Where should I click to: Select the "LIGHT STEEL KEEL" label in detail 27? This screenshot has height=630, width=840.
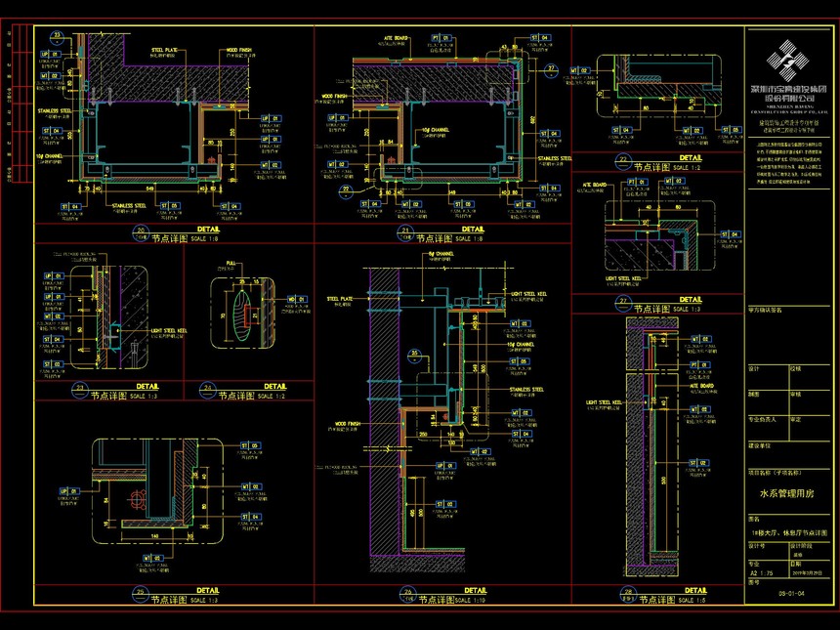pos(623,278)
